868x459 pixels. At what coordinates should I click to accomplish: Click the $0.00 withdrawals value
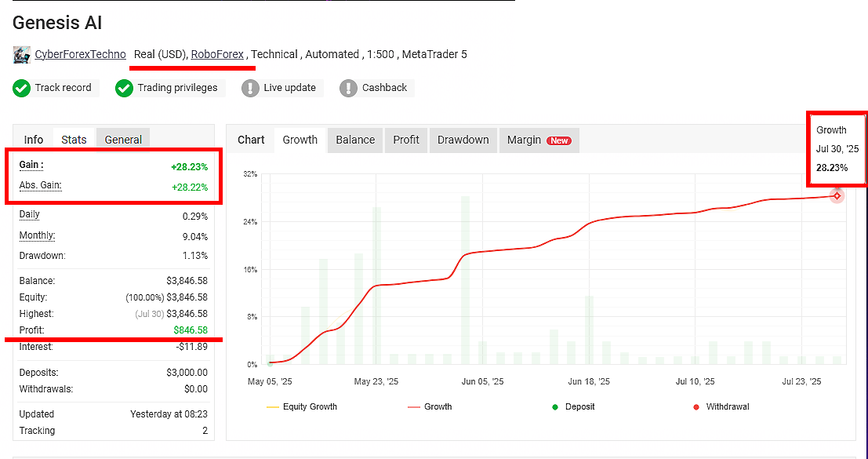coord(196,389)
